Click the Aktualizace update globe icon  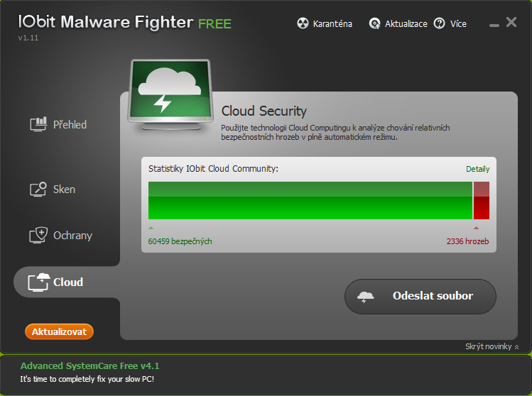click(375, 23)
